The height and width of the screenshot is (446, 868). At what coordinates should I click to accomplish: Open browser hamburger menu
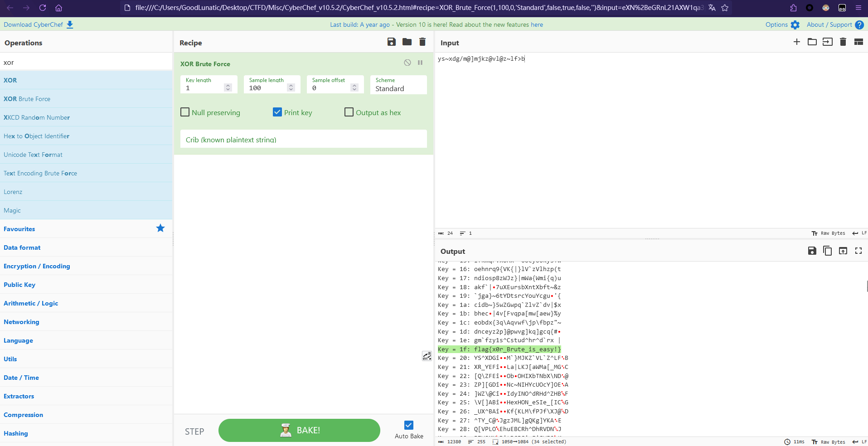(x=858, y=8)
